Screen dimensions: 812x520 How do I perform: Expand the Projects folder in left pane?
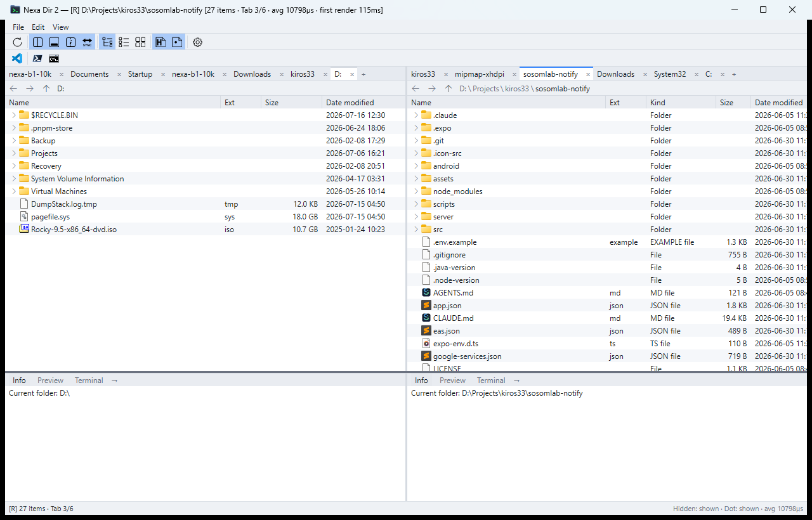(x=14, y=153)
